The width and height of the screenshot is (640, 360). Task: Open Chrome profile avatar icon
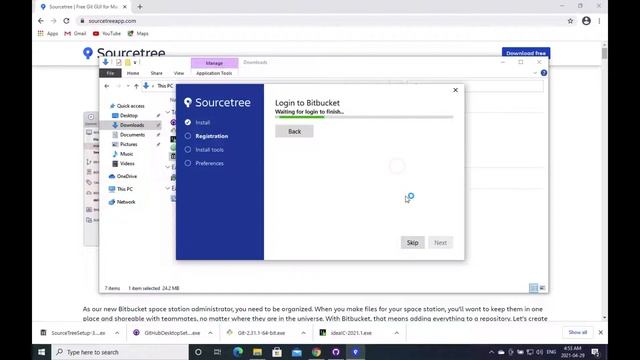tap(586, 21)
